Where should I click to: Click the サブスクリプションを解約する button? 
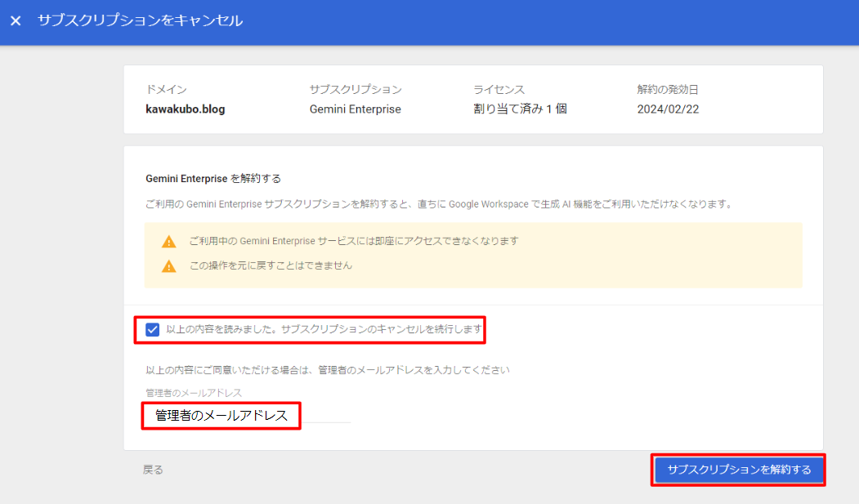[x=739, y=470]
